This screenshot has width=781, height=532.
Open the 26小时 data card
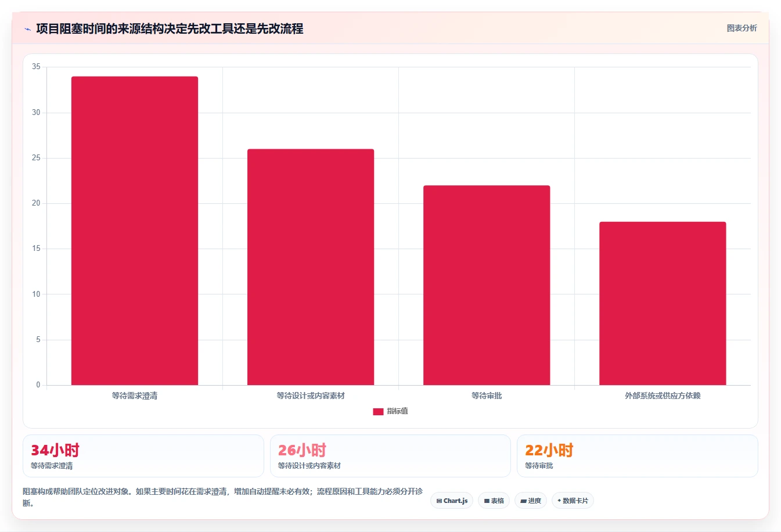coord(390,456)
